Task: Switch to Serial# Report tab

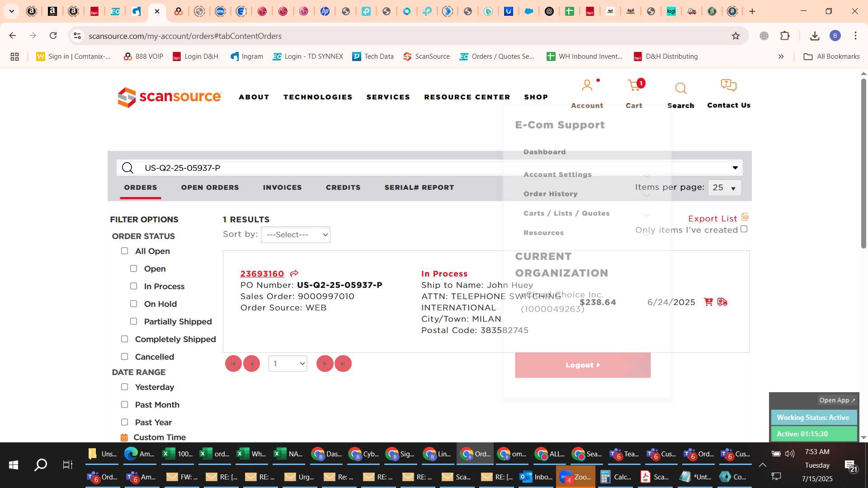Action: [x=419, y=188]
